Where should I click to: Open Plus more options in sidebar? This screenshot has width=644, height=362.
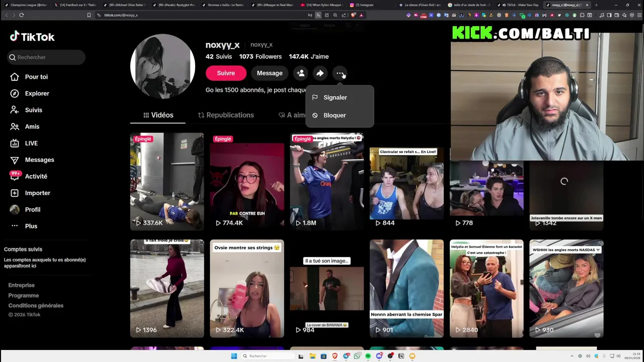[x=31, y=226]
